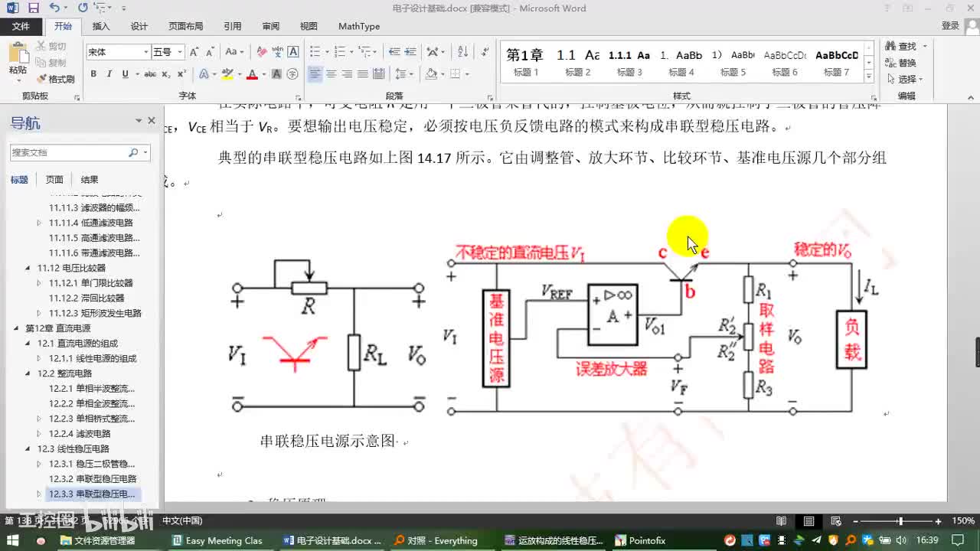Go to heading 11.12.2 滞回比较器
This screenshot has width=980, height=551.
tap(87, 298)
